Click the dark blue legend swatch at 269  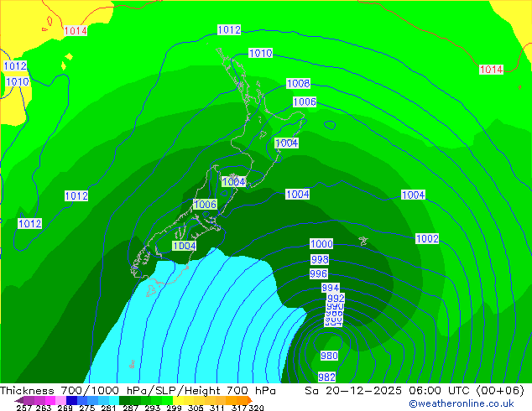click(71, 400)
